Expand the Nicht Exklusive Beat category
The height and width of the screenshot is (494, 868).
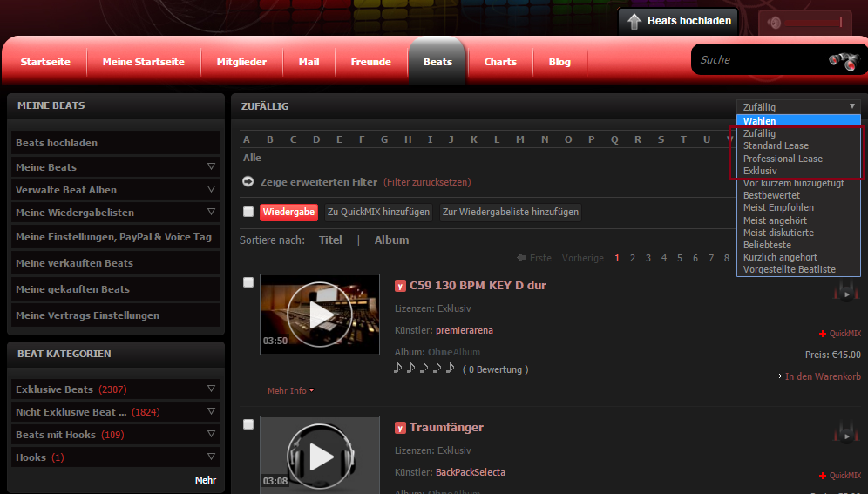[211, 411]
